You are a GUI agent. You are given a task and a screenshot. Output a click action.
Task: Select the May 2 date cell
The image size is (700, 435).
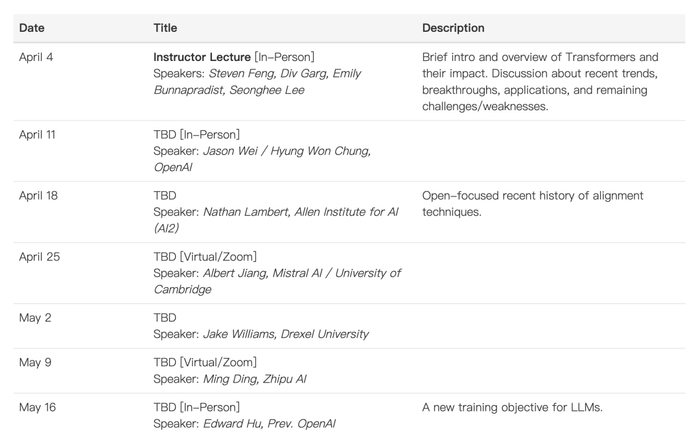point(35,317)
